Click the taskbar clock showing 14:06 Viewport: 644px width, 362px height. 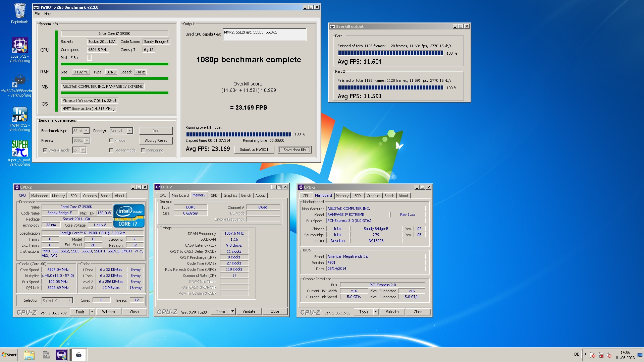(625, 355)
